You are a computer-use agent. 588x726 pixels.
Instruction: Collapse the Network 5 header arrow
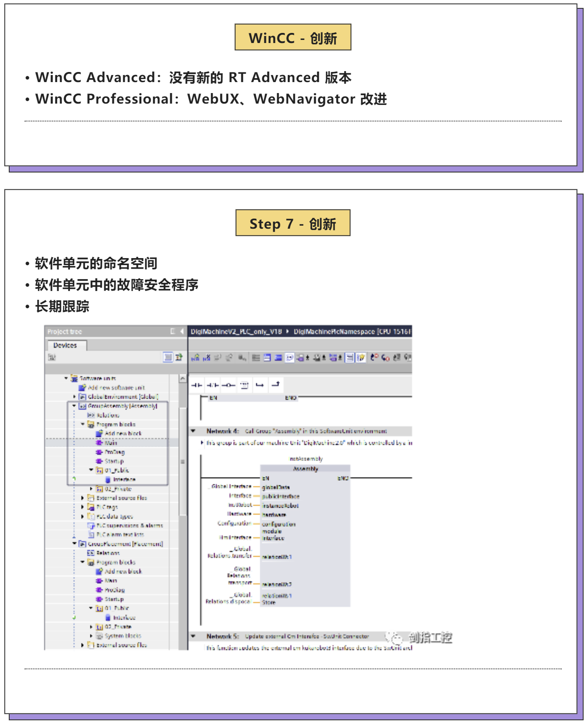pos(193,636)
